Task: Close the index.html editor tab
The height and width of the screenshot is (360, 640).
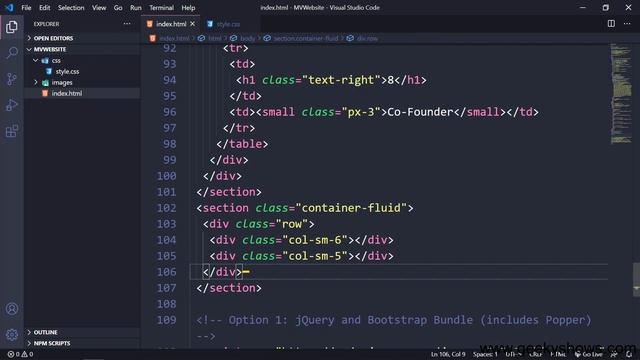Action: click(192, 24)
